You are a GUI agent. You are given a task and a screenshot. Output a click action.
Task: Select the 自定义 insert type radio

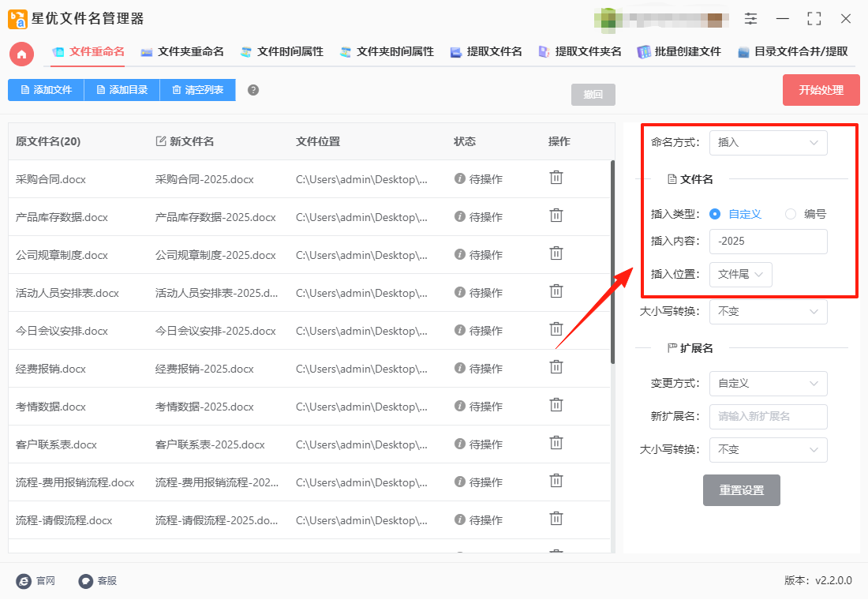[715, 214]
